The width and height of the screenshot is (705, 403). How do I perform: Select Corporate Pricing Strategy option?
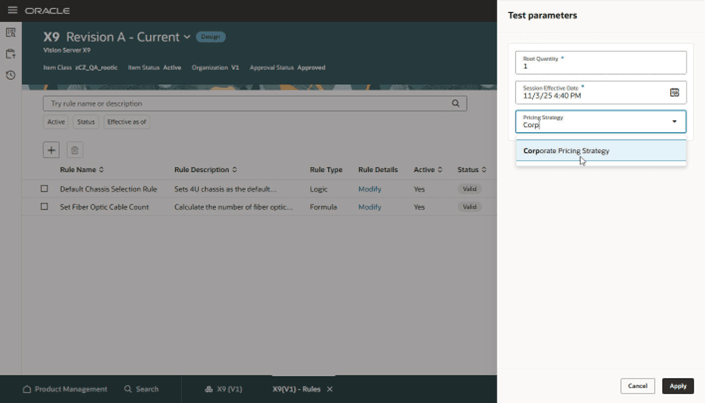[x=601, y=151]
